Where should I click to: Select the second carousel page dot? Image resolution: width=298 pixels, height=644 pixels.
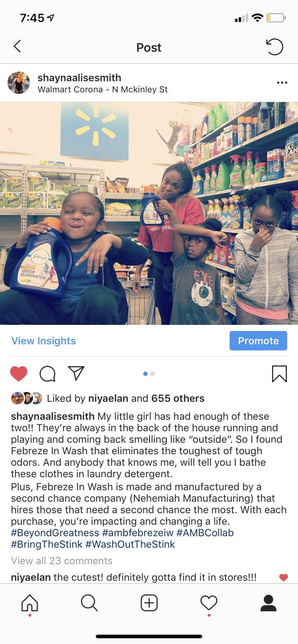pyautogui.click(x=153, y=374)
